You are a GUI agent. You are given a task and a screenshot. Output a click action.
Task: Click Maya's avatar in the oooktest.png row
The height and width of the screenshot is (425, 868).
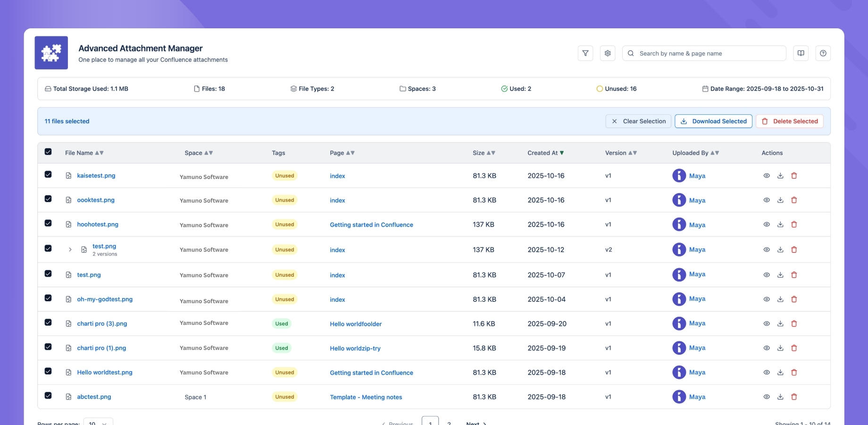coord(679,200)
